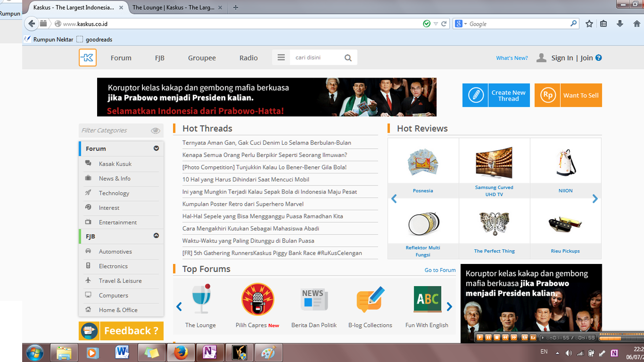Open the Groupee menu item
This screenshot has height=362, width=644.
coord(202,58)
